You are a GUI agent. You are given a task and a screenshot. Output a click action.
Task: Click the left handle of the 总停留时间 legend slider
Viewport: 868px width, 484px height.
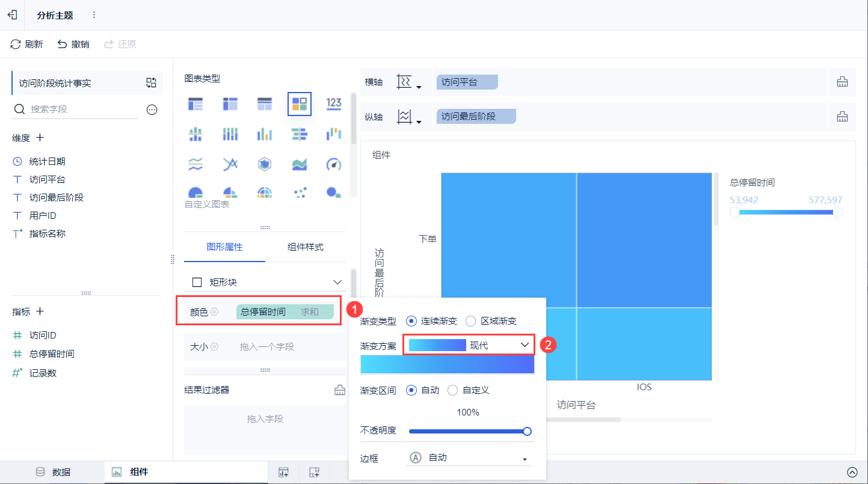734,212
